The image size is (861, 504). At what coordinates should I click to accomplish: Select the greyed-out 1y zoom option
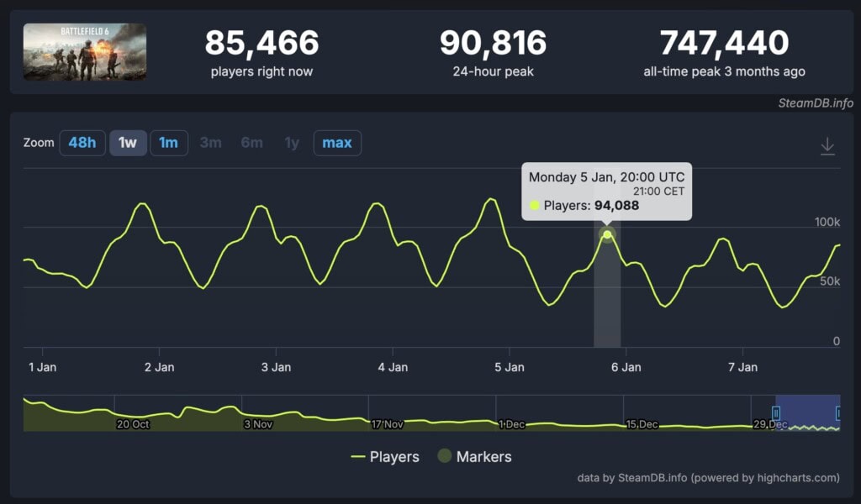point(292,143)
